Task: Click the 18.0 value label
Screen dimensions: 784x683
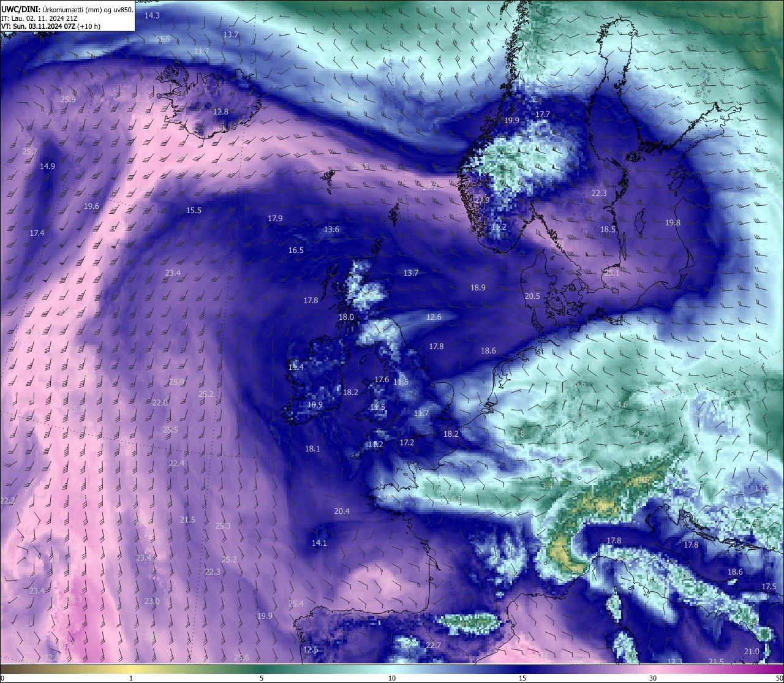Action: pos(346,317)
